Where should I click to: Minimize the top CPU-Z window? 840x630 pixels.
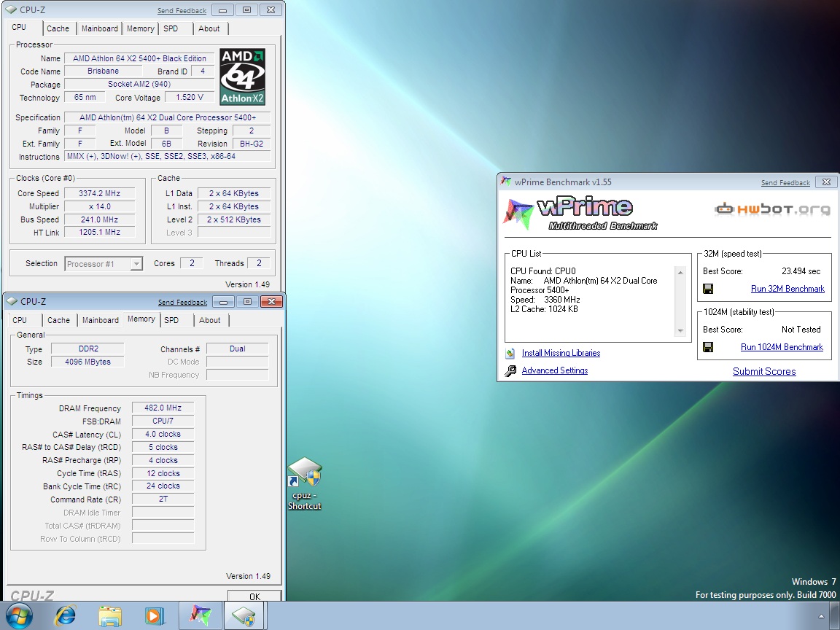pyautogui.click(x=222, y=10)
